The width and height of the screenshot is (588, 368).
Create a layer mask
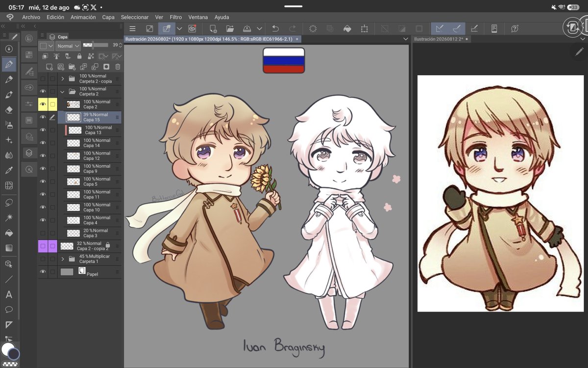coord(106,67)
